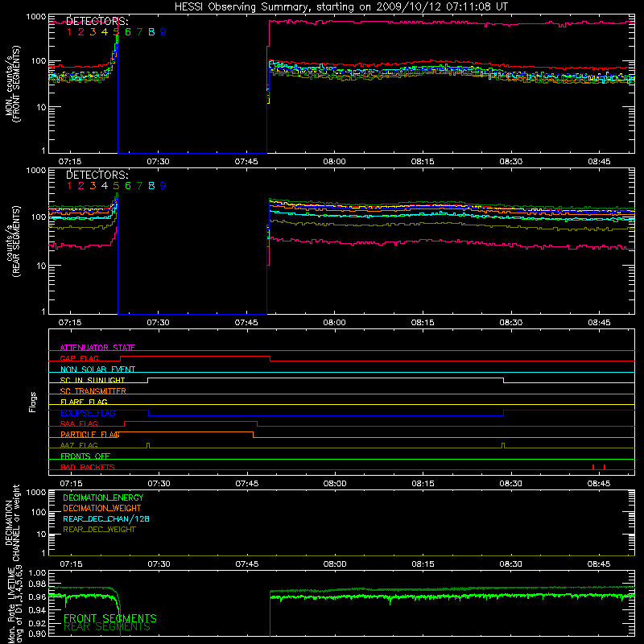
Task: Click the REAR_DEC_CHAN/128 legend entry
Action: click(106, 518)
